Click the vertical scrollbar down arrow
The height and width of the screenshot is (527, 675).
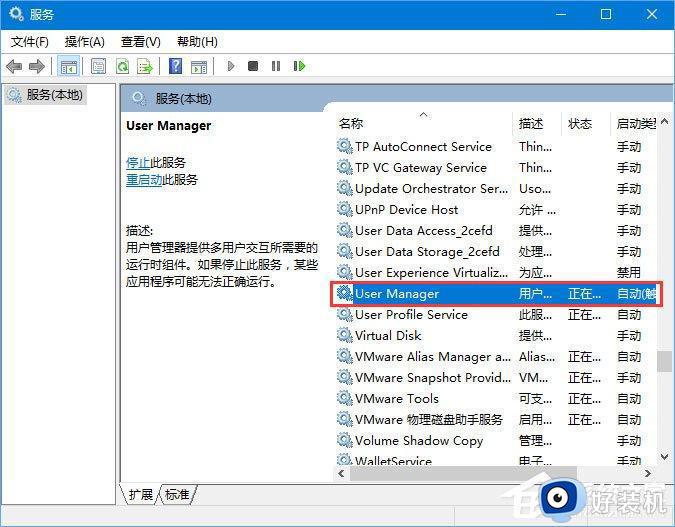pyautogui.click(x=664, y=457)
